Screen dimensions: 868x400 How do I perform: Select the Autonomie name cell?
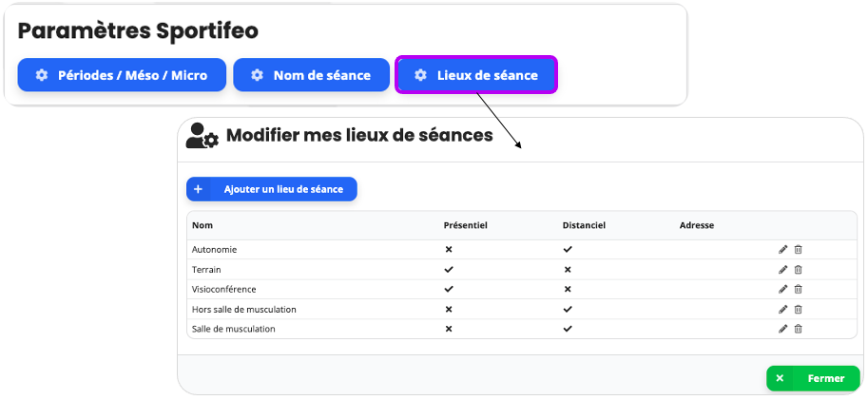click(214, 250)
